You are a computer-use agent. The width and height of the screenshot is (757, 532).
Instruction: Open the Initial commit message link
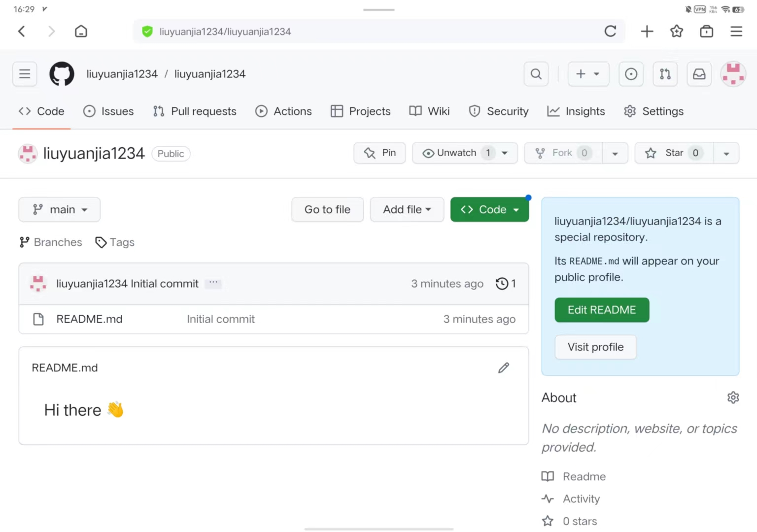165,284
